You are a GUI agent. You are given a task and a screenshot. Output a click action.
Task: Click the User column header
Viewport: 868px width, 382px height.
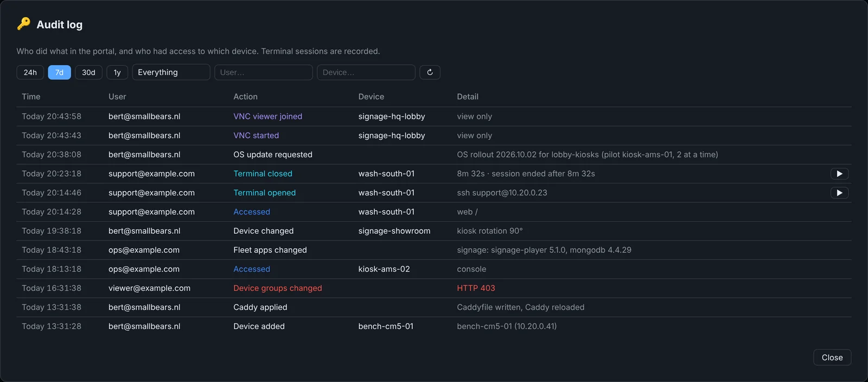[117, 97]
